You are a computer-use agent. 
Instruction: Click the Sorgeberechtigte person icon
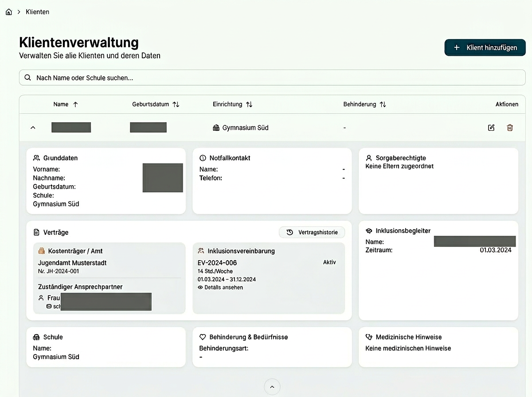pyautogui.click(x=369, y=158)
